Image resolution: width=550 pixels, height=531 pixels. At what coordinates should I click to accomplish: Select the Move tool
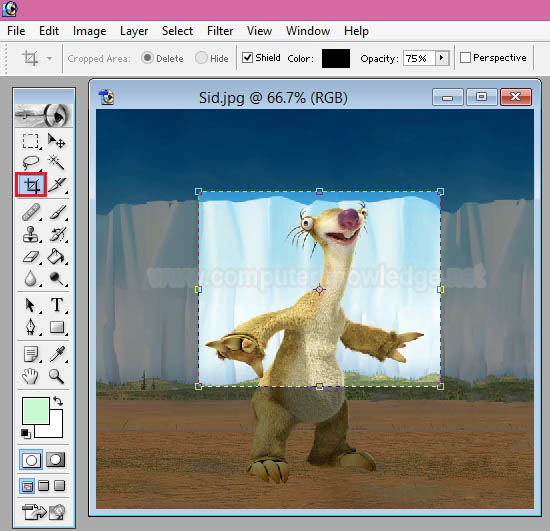[56, 141]
